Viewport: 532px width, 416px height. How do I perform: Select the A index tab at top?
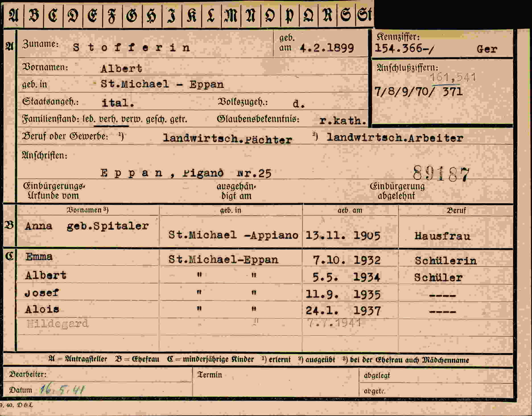tap(14, 16)
